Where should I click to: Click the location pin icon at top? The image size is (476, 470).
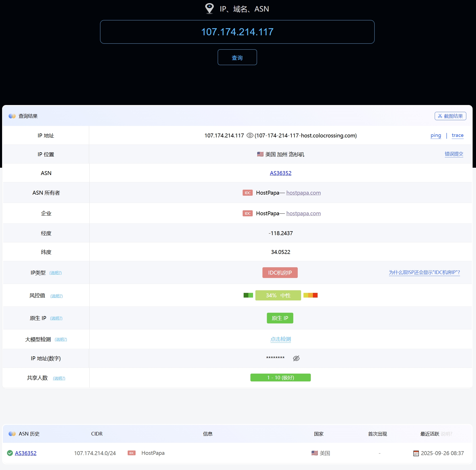click(x=209, y=8)
